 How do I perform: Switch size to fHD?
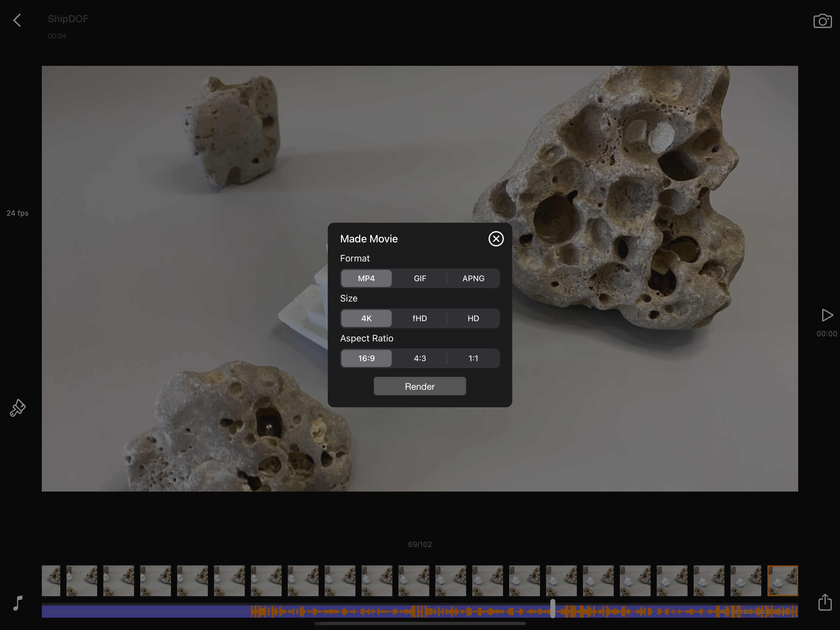click(420, 318)
